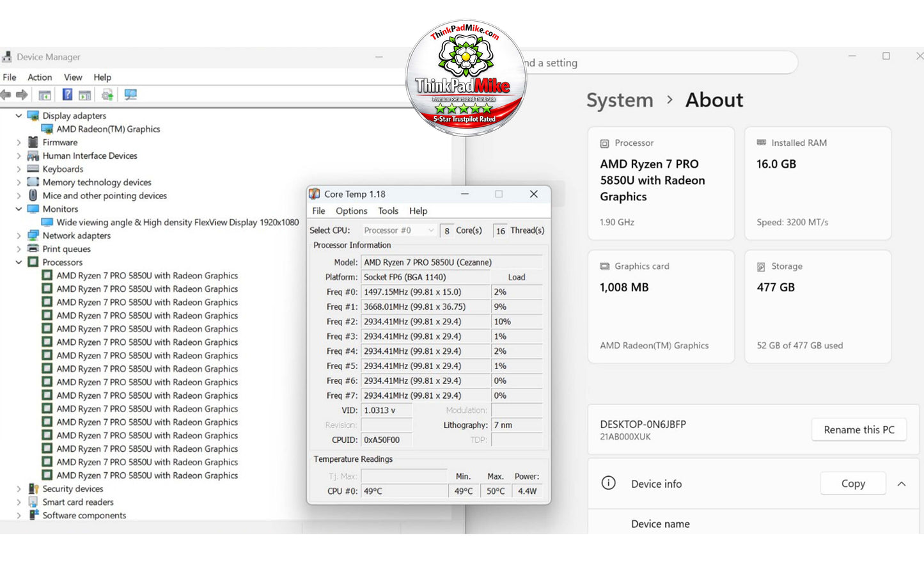
Task: Click the Processor card icon in Settings
Action: 604,143
